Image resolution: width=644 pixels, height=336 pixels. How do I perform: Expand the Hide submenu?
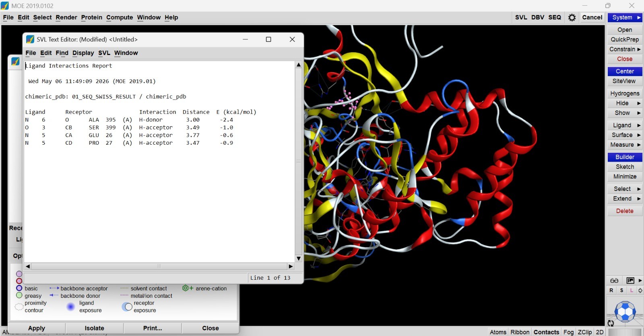(625, 103)
